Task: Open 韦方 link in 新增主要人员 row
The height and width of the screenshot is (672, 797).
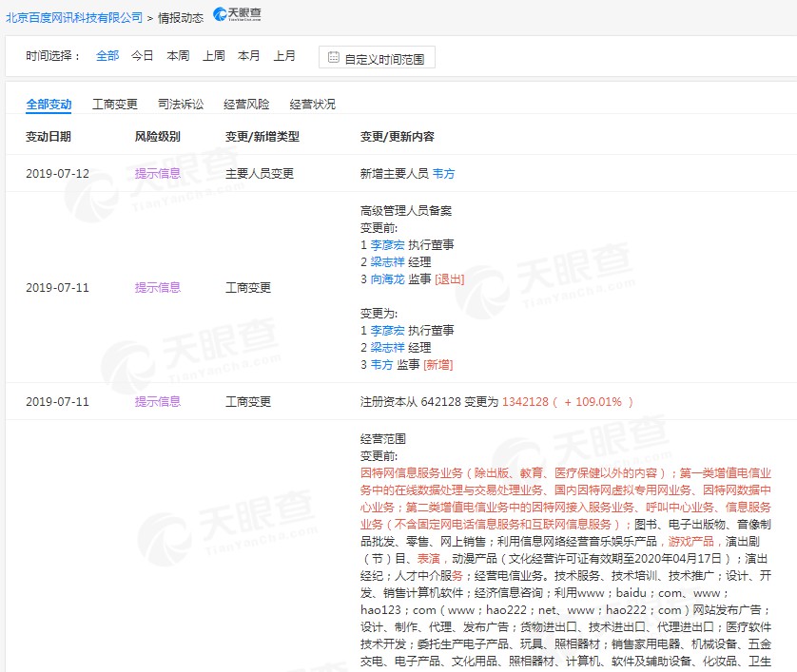Action: point(443,174)
